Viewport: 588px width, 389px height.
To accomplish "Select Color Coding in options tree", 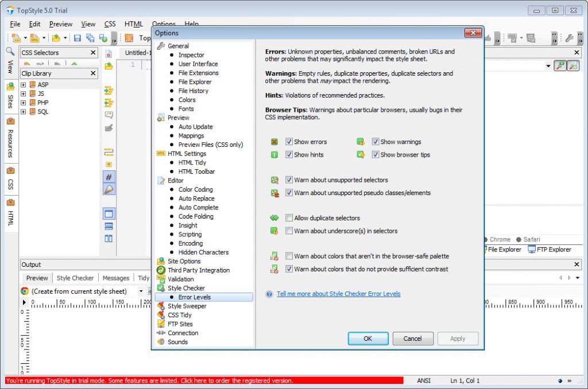I will pyautogui.click(x=195, y=190).
